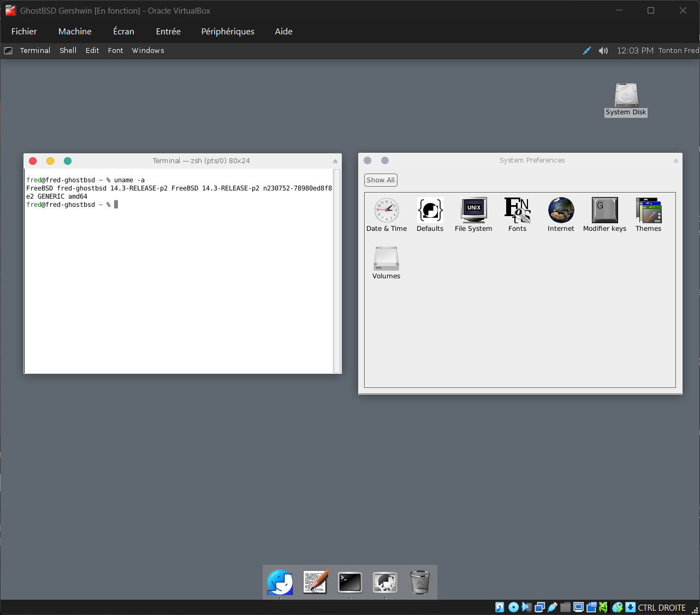Screen dimensions: 700x615
Task: Click the speaker volume icon
Action: 603,51
